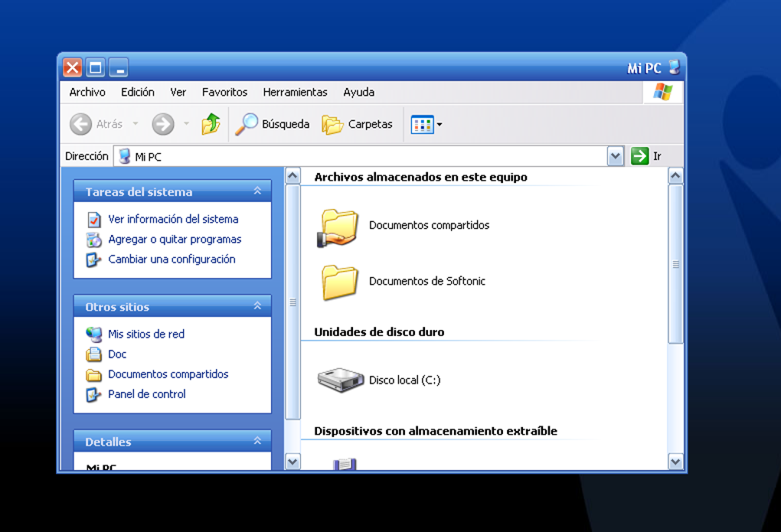Click Ver información del sistema link
Viewport: 781px width, 532px height.
pos(173,219)
